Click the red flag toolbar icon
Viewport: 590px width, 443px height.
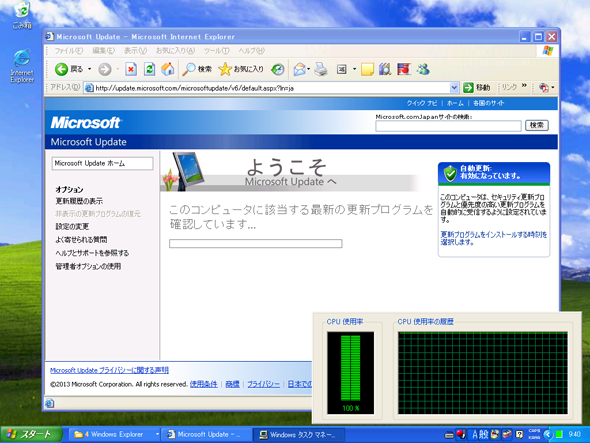404,69
